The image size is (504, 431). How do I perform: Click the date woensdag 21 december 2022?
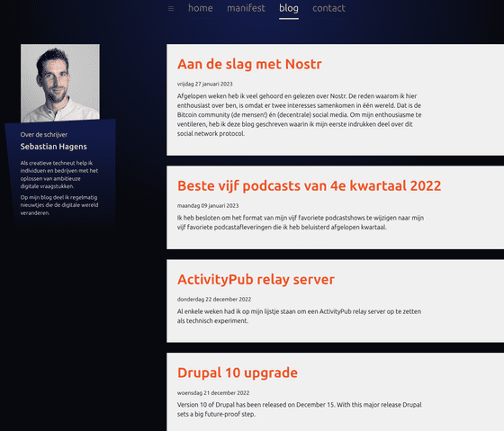(x=213, y=392)
